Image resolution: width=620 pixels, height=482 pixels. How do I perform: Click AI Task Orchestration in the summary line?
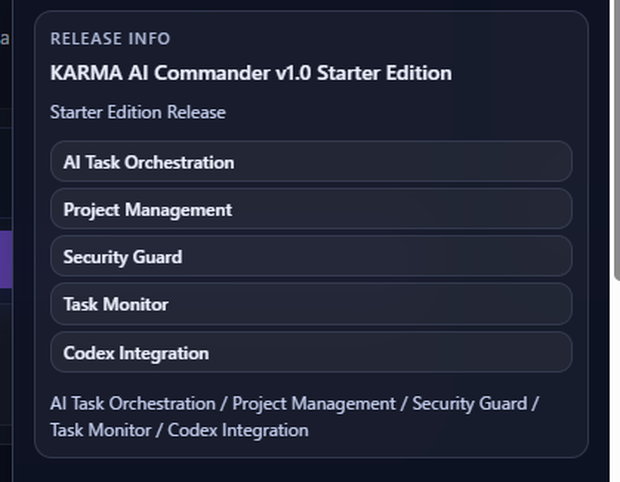133,404
